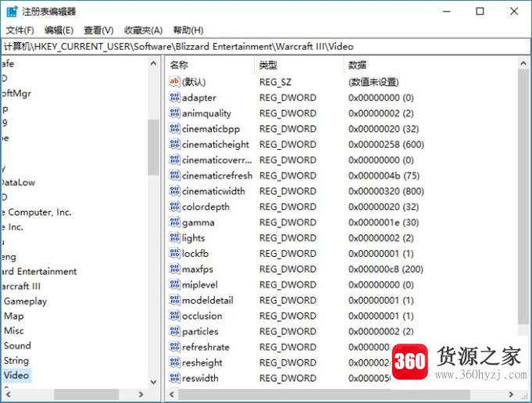Viewport: 532px width, 403px height.
Task: Click the Registry Editor title bar icon
Action: pos(12,11)
